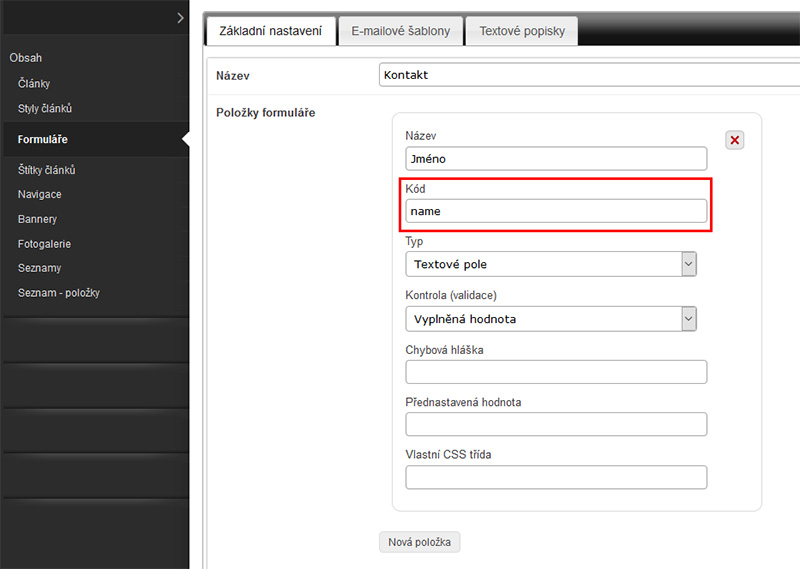Click the form Název field containing Kontakt
The height and width of the screenshot is (569, 800).
(590, 75)
